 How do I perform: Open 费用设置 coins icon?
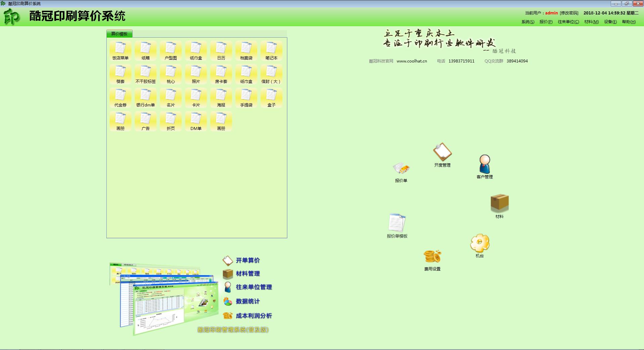(432, 260)
